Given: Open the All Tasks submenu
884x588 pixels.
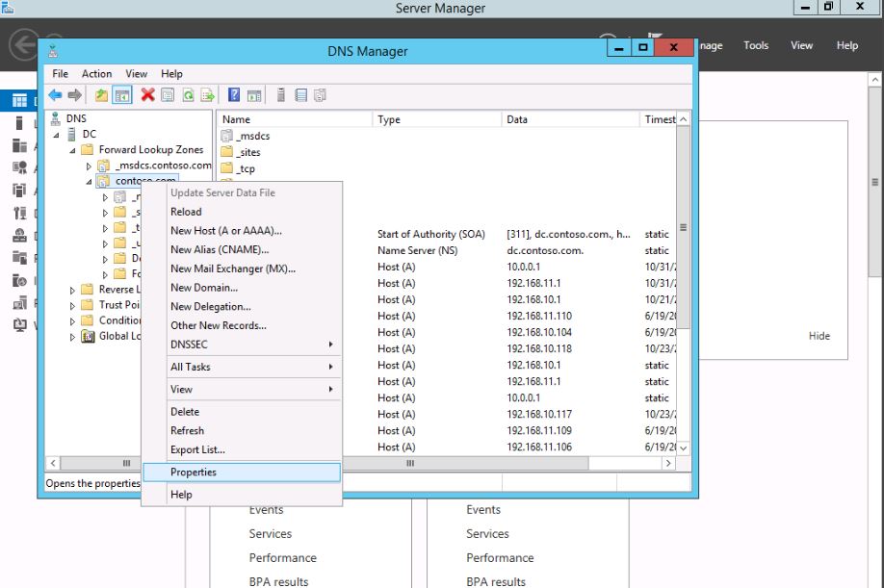Looking at the screenshot, I should pos(242,367).
